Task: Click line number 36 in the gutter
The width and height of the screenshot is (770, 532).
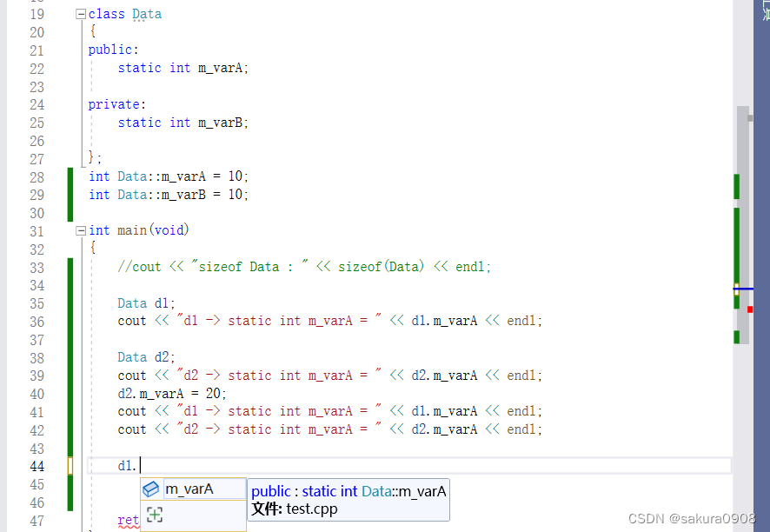Action: click(37, 322)
